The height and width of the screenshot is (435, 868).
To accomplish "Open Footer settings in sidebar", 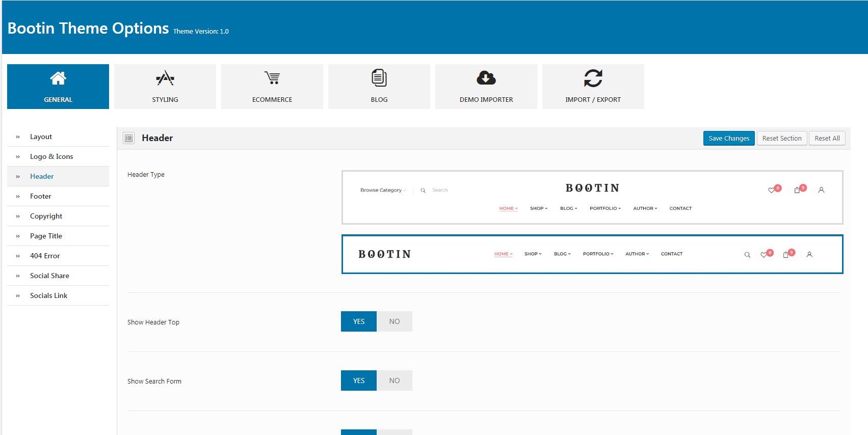I will (58, 196).
